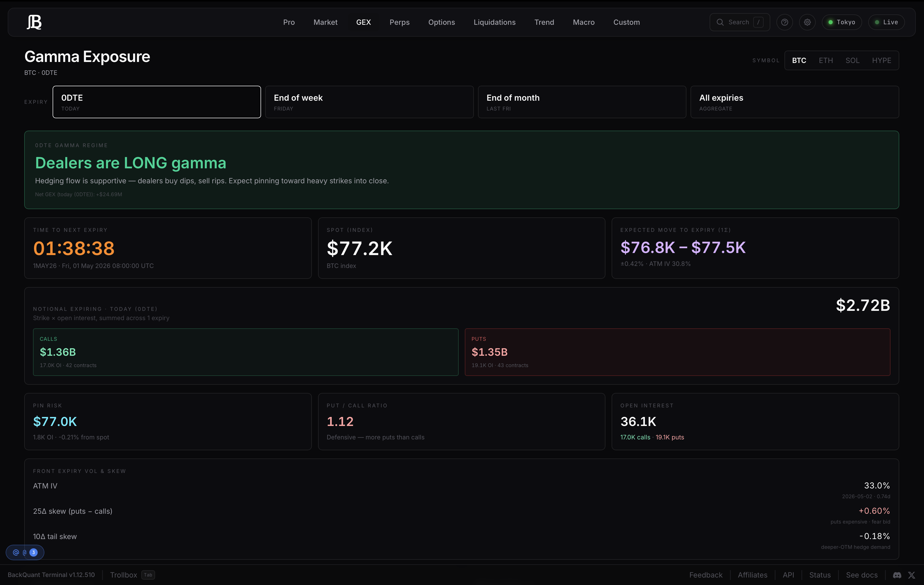Click the API footer link

[x=788, y=575]
